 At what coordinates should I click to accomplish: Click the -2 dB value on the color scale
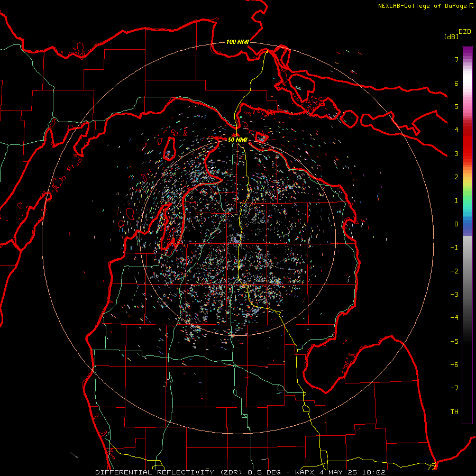pos(454,271)
